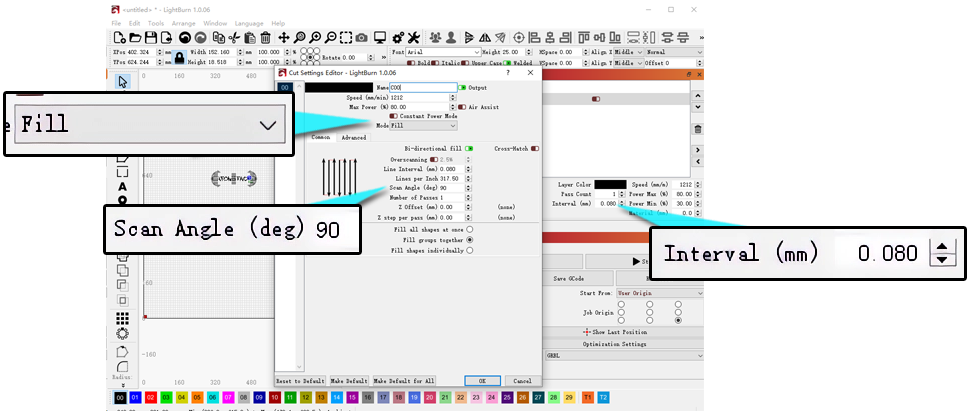
Task: Group the selected objects icon
Action: pyautogui.click(x=435, y=38)
